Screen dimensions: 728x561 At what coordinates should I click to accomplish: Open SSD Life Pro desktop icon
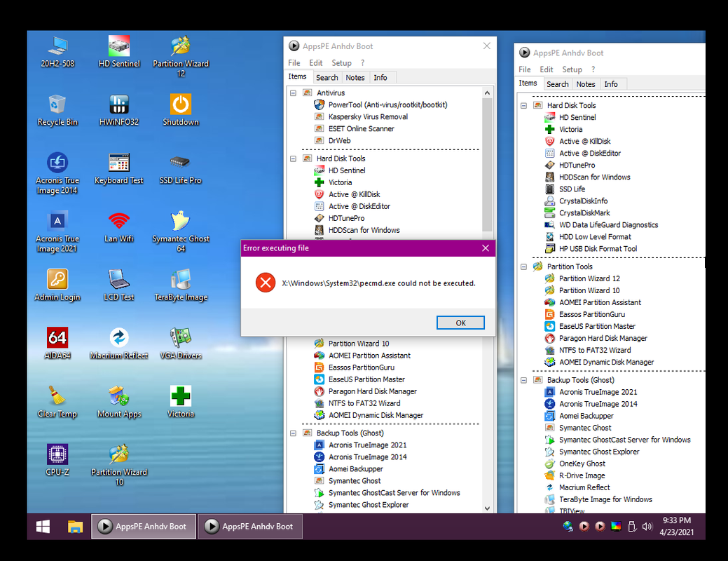(x=181, y=168)
